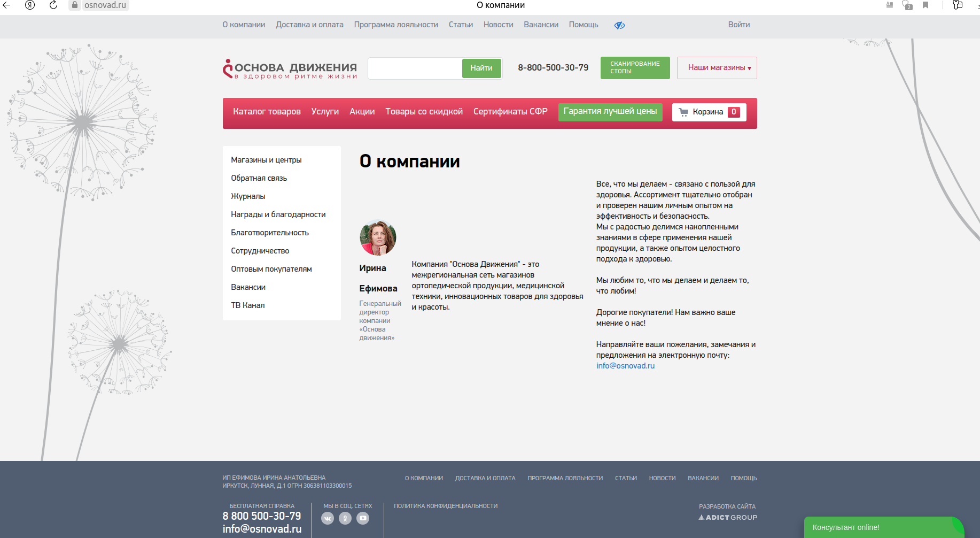Open the VK social network icon
Screen dimensions: 980x538
328,518
